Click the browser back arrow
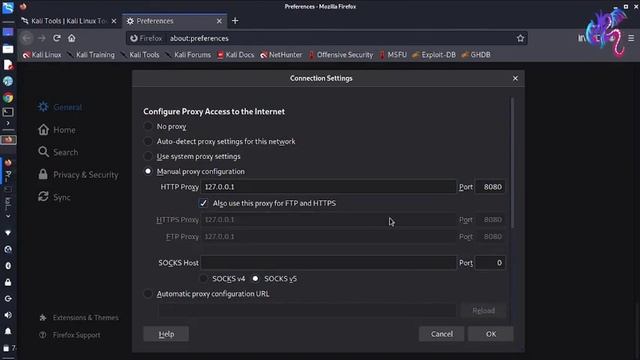 27,38
